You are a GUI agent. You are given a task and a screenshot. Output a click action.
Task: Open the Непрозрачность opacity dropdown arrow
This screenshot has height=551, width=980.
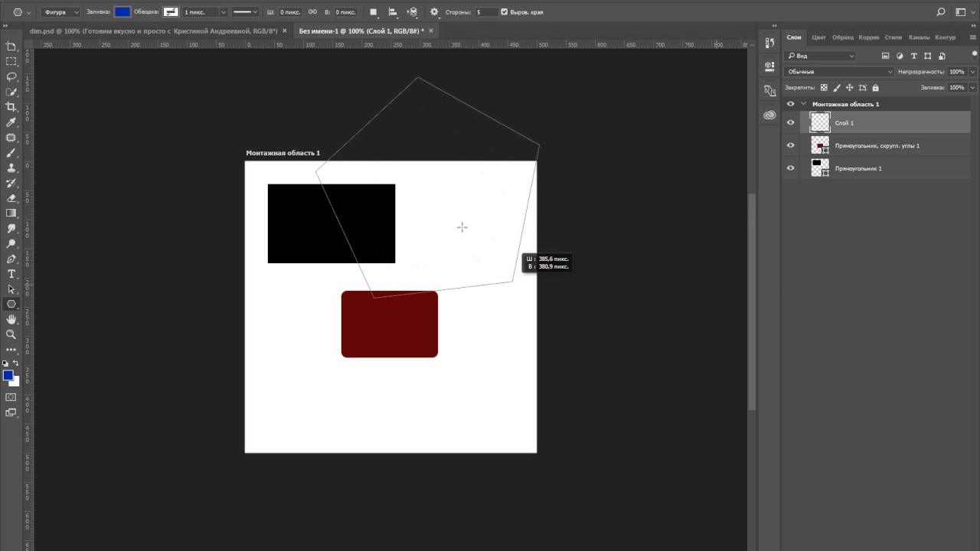click(972, 72)
